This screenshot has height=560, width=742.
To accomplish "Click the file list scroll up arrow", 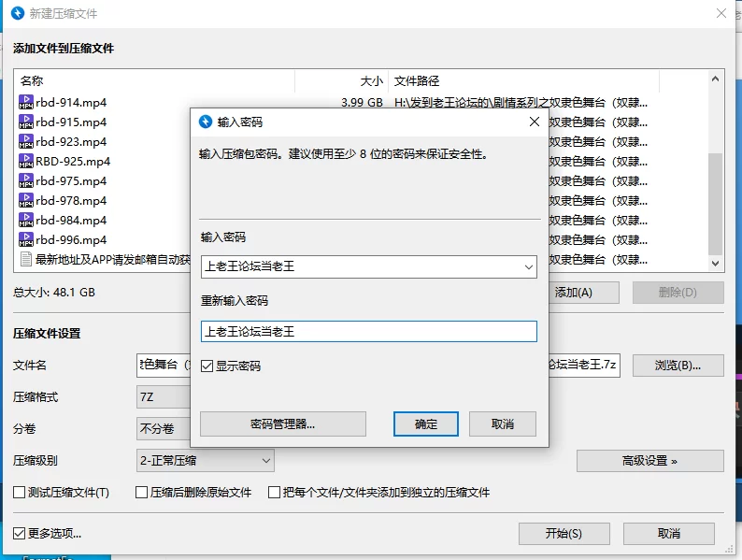I will click(x=715, y=79).
